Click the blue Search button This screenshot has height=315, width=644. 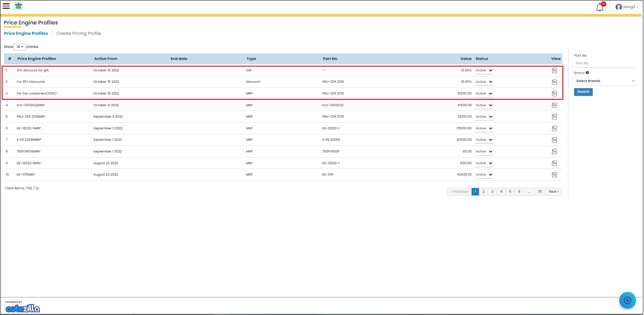[x=583, y=92]
